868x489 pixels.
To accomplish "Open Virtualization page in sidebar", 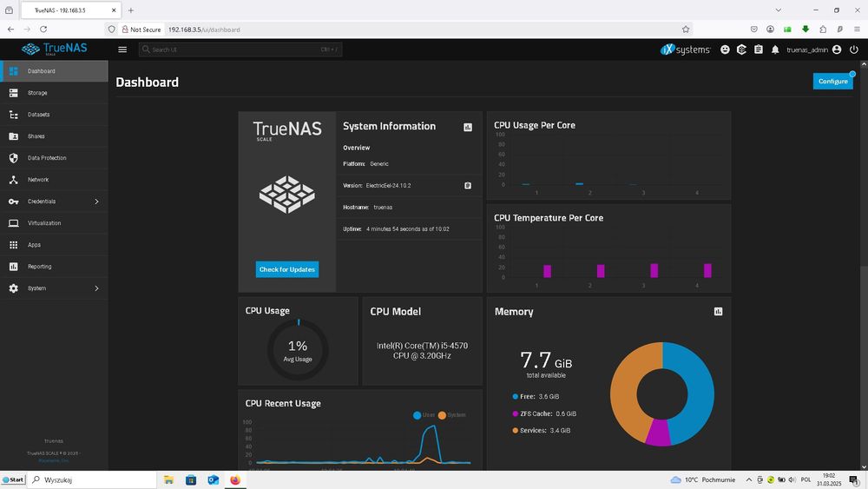I will coord(54,223).
